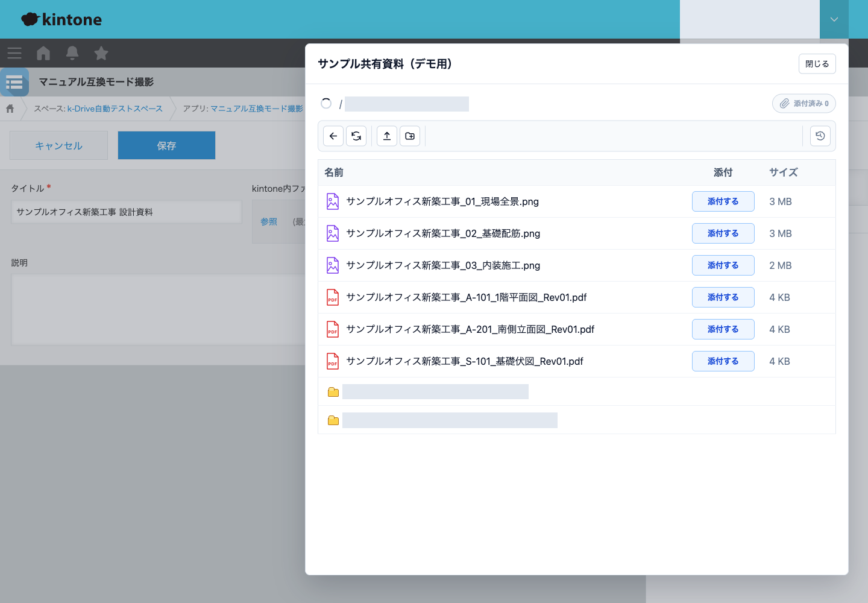
Task: Attach サンプルオフィス新築工事_02_基礎配筋.png
Action: (x=723, y=233)
